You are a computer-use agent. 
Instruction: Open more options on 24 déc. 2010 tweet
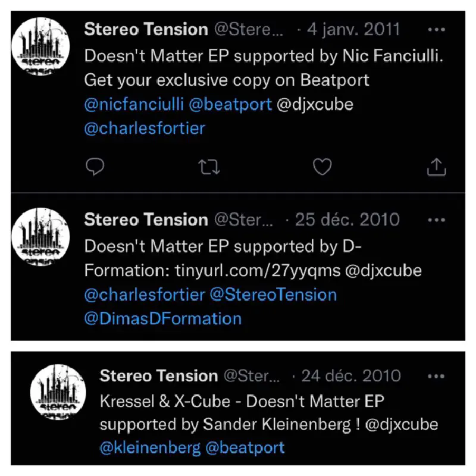[x=436, y=377]
